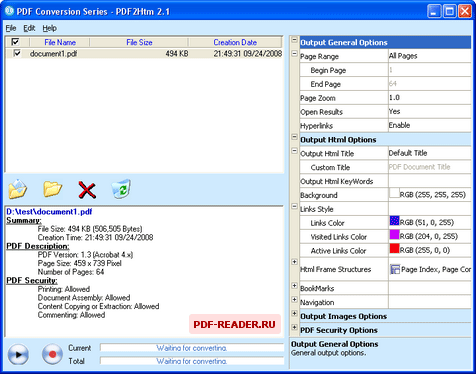Collapse the Output General Options section

tap(294, 40)
